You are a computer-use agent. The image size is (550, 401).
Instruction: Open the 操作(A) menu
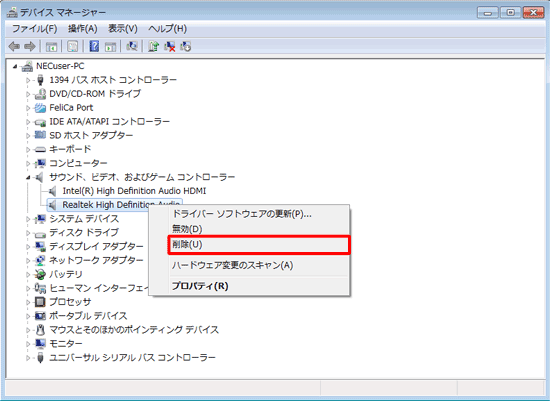(82, 28)
